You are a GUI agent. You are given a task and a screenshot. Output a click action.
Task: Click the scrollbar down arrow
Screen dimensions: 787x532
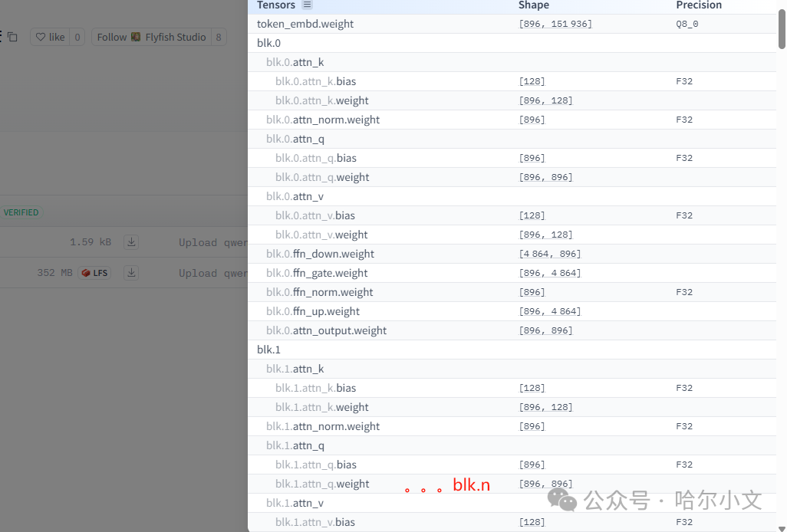[782, 528]
